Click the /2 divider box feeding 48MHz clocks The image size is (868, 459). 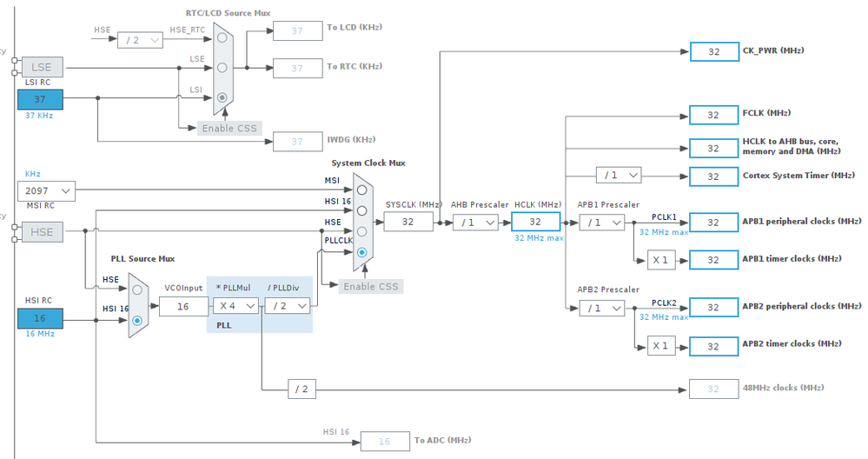click(x=301, y=389)
